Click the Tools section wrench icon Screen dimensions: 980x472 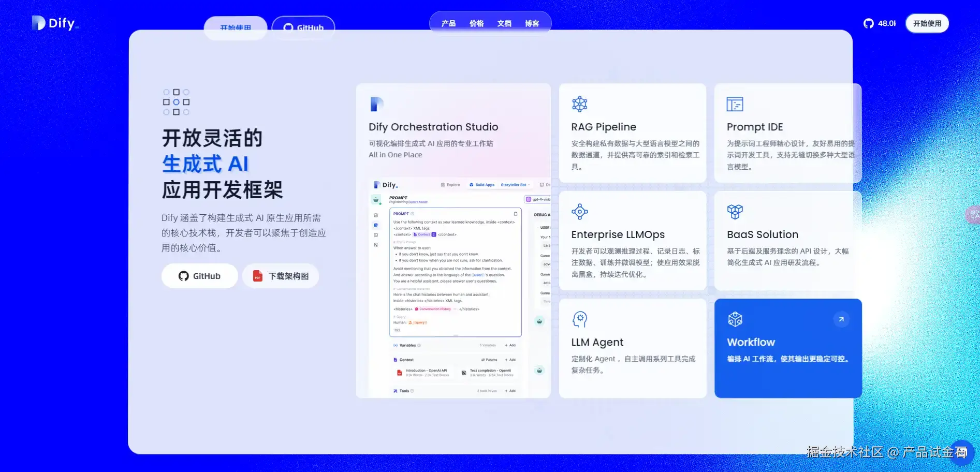click(x=396, y=391)
